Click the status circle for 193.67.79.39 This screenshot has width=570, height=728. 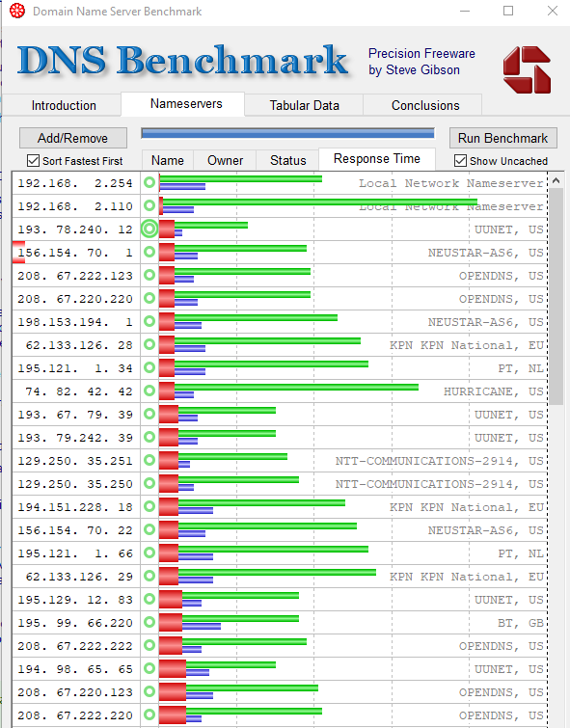coord(149,415)
